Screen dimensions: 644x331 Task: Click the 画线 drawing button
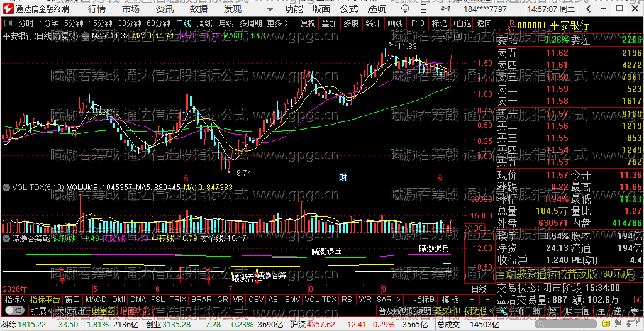tap(395, 23)
